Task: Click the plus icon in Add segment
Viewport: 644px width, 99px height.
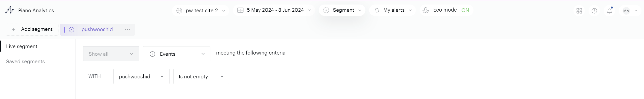Action: click(x=14, y=29)
